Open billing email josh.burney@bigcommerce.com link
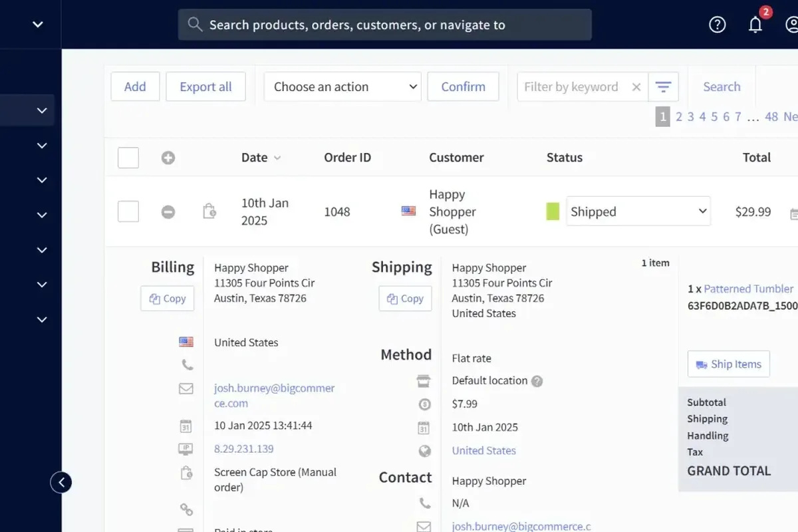This screenshot has height=532, width=798. click(x=275, y=396)
